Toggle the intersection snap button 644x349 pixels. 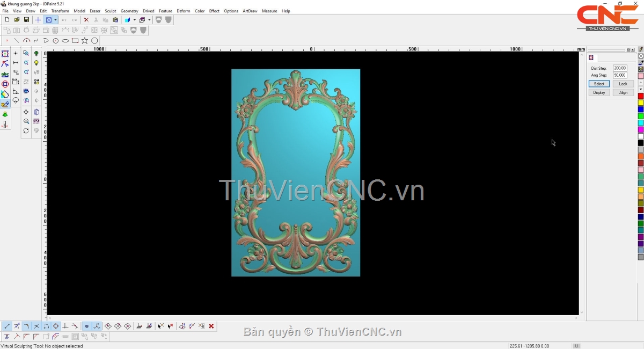36,326
